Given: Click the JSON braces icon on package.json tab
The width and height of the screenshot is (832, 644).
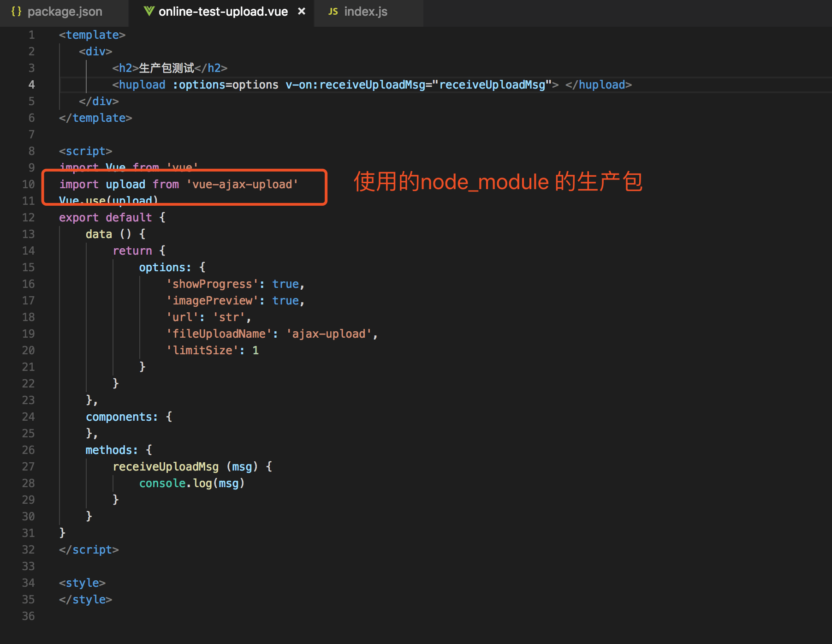Looking at the screenshot, I should point(16,12).
